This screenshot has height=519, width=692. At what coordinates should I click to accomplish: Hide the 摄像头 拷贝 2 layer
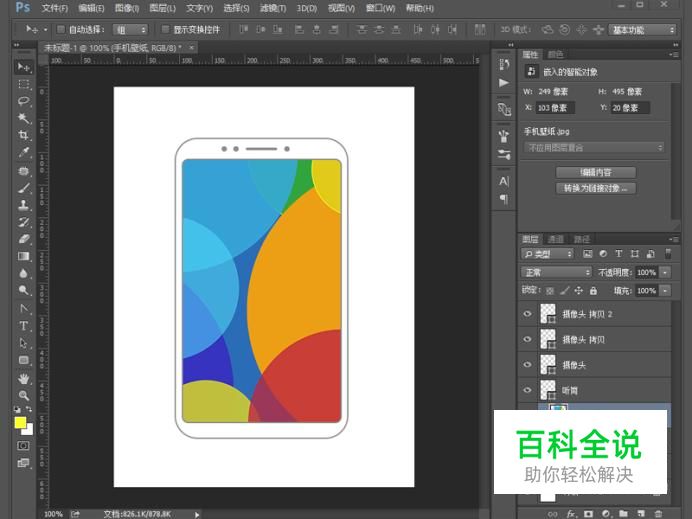pos(528,313)
